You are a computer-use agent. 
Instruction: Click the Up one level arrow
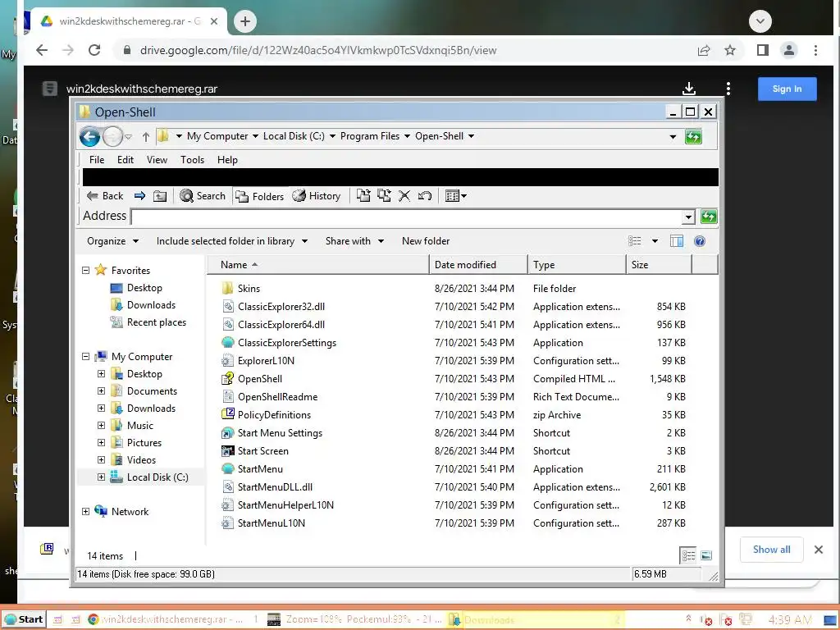click(146, 137)
